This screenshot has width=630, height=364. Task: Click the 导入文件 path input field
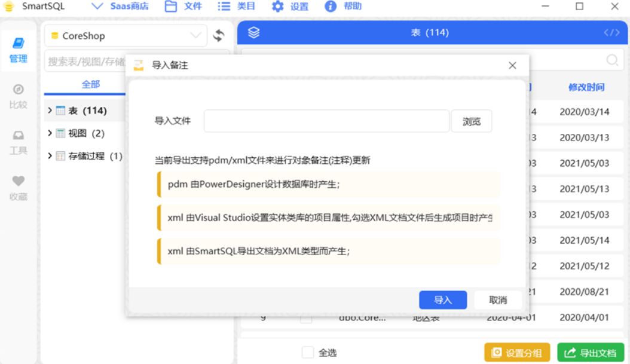[326, 121]
